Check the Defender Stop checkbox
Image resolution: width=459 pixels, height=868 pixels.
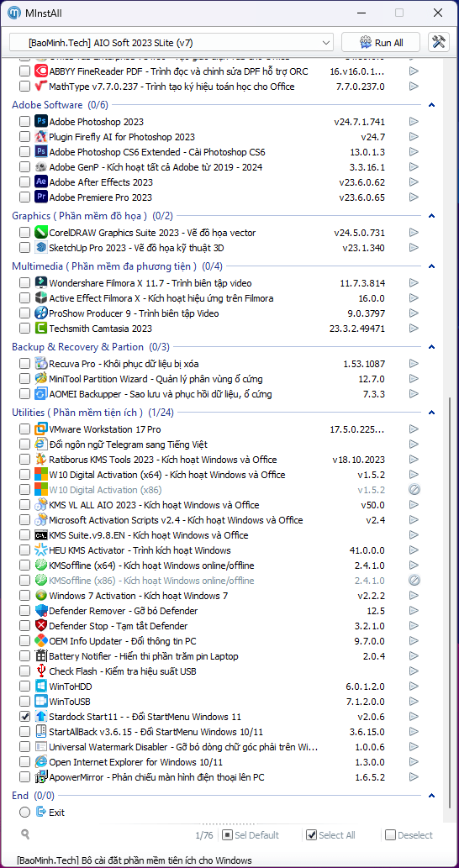tap(24, 625)
